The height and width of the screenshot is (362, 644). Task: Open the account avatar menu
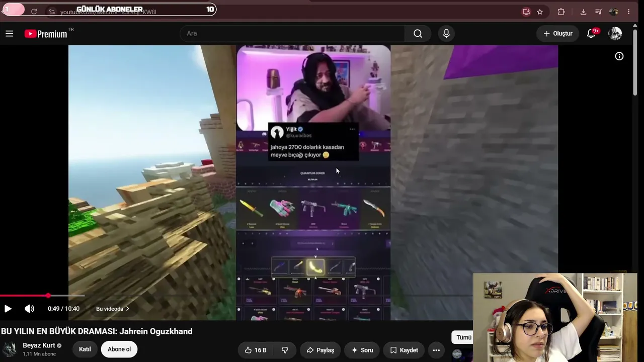click(x=615, y=34)
